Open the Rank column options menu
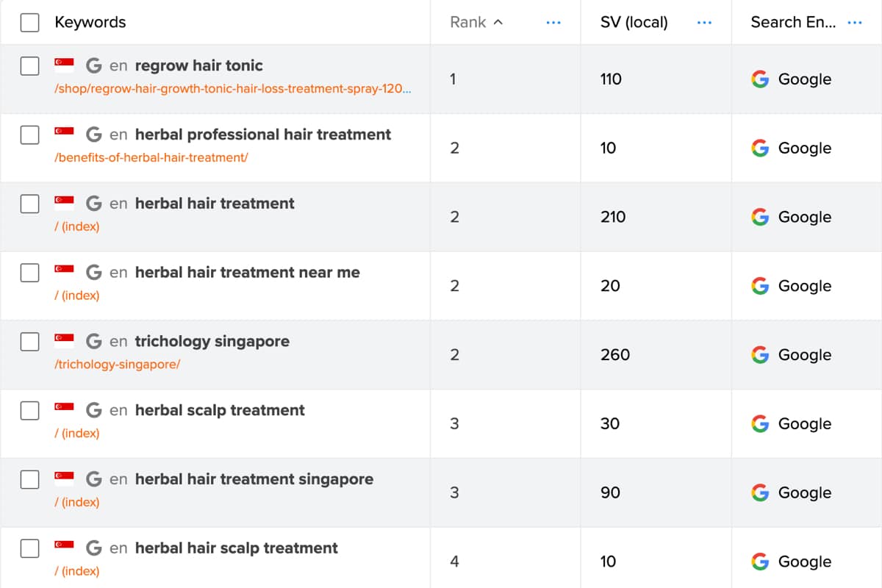Image resolution: width=882 pixels, height=588 pixels. pyautogui.click(x=553, y=23)
